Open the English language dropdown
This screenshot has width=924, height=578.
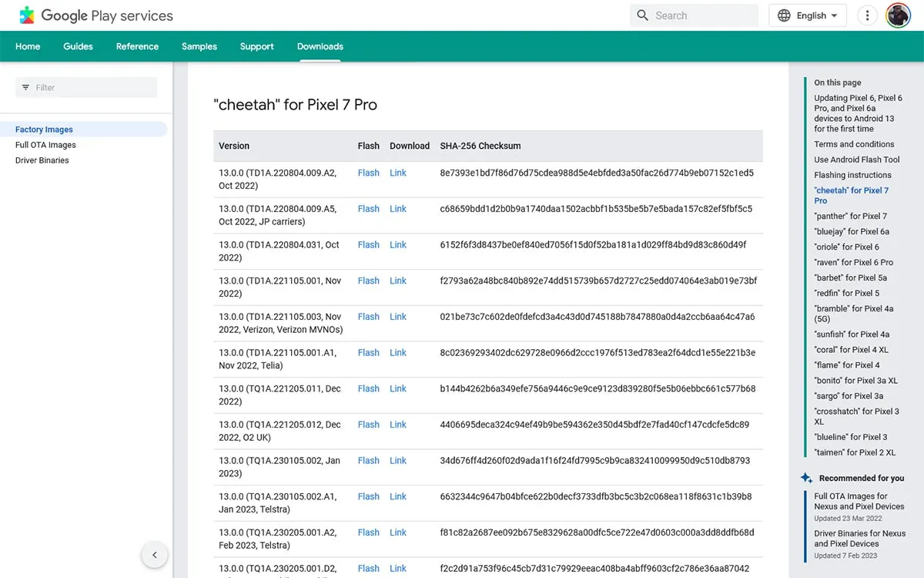(807, 15)
